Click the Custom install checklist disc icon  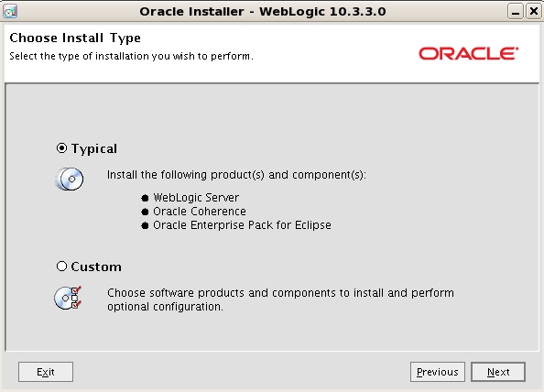[68, 298]
